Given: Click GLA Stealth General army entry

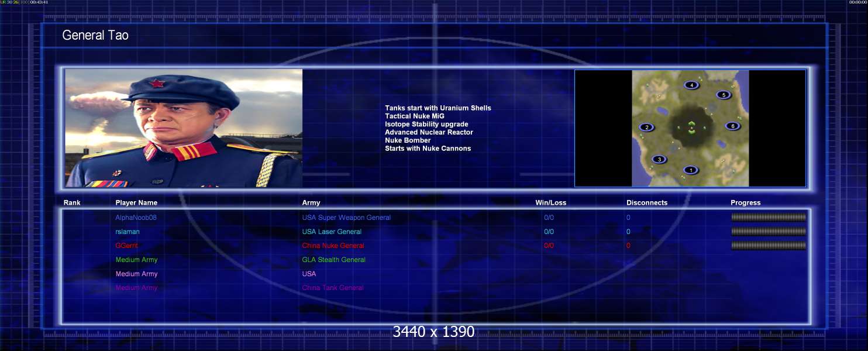Looking at the screenshot, I should point(333,260).
